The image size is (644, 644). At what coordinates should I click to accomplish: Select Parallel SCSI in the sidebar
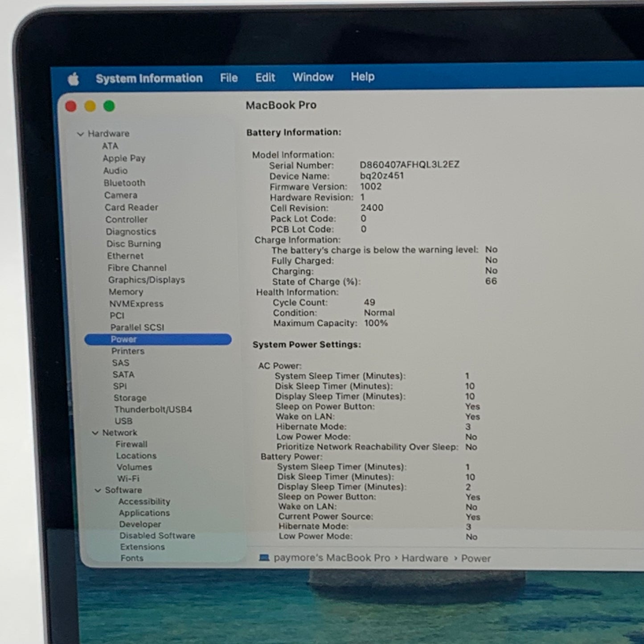coord(137,328)
